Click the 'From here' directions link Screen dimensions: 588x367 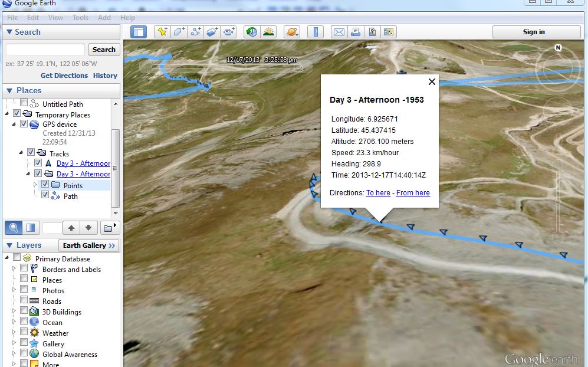click(413, 192)
